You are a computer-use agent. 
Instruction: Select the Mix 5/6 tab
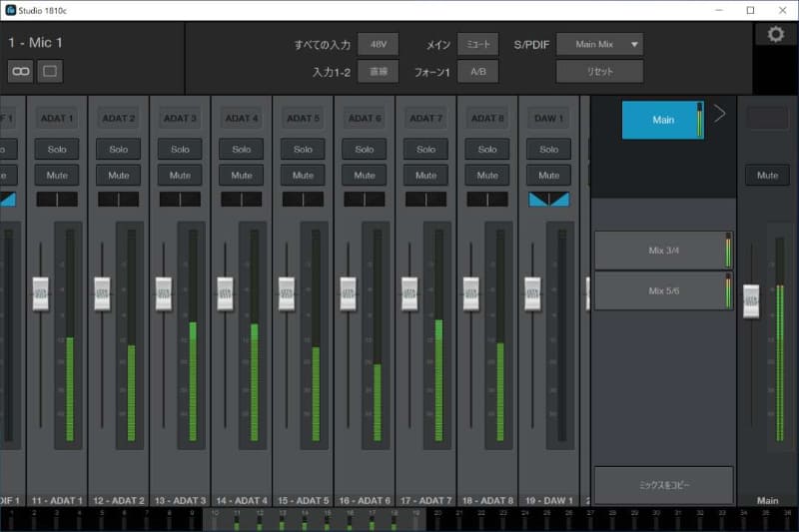[x=663, y=290]
